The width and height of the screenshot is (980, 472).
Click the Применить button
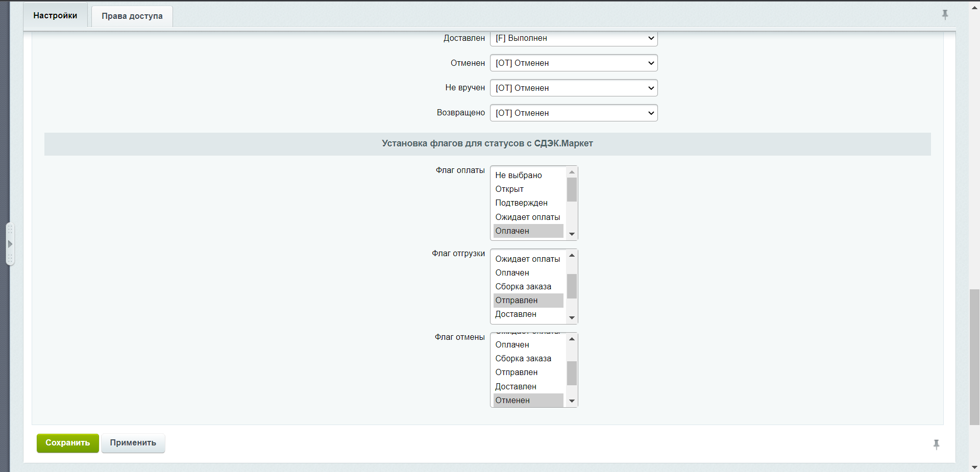[133, 443]
